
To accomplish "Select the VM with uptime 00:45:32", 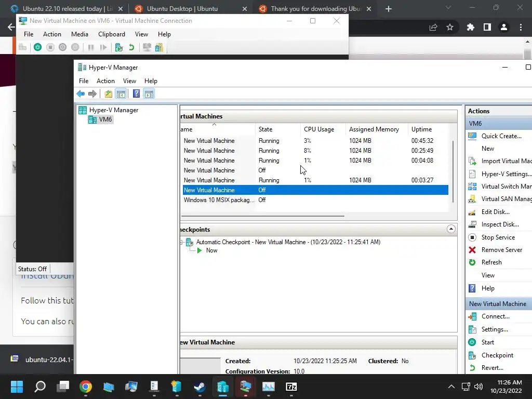I will coord(315,141).
